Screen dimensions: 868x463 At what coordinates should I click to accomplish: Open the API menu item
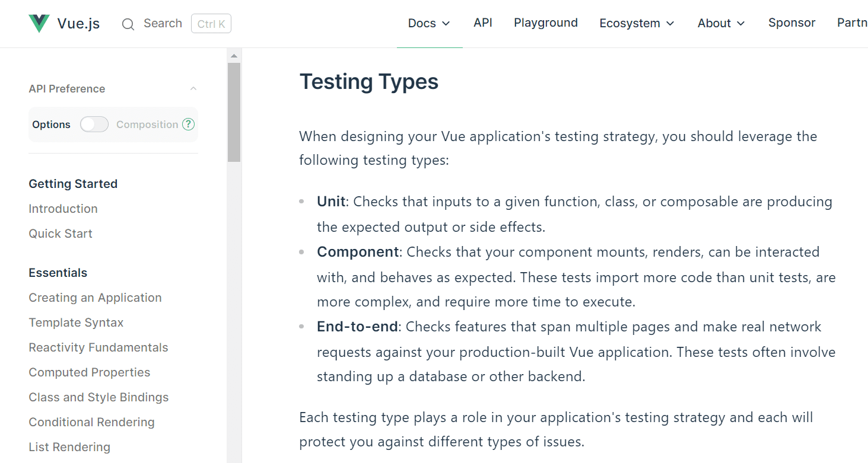pyautogui.click(x=482, y=22)
